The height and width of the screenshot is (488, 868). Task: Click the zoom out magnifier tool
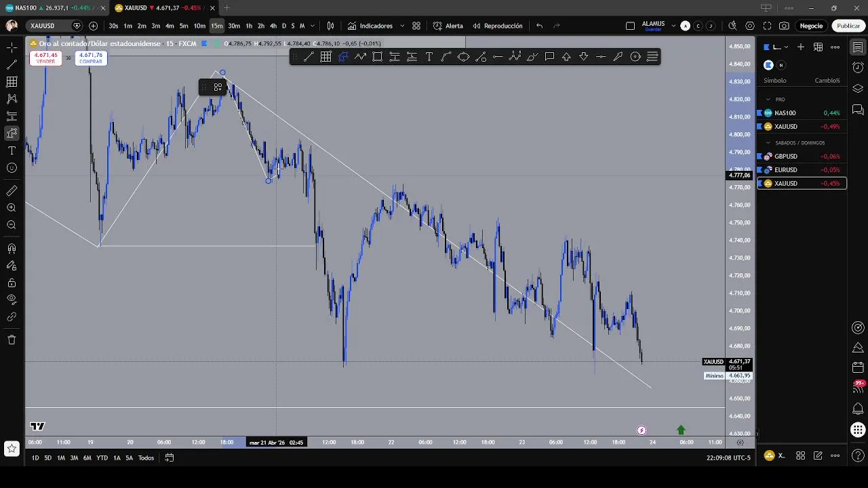tap(12, 225)
